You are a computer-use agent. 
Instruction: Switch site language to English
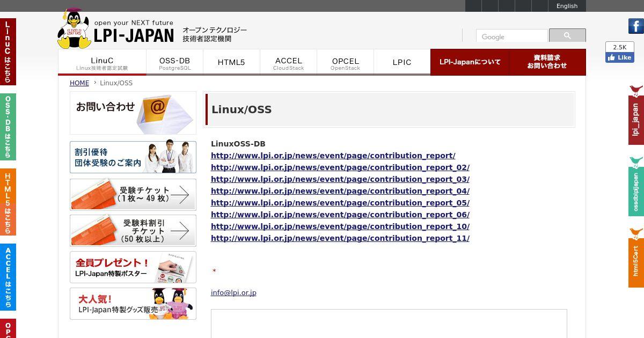567,6
